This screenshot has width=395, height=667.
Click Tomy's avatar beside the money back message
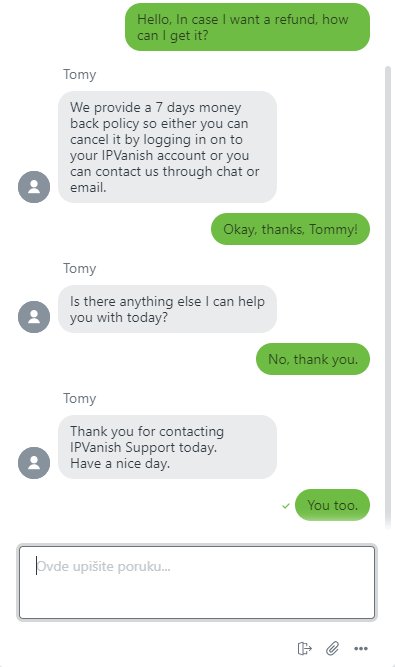click(34, 187)
